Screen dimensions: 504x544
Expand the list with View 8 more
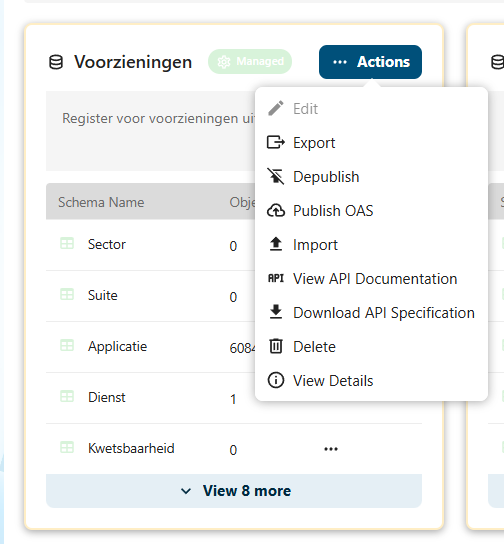point(234,491)
